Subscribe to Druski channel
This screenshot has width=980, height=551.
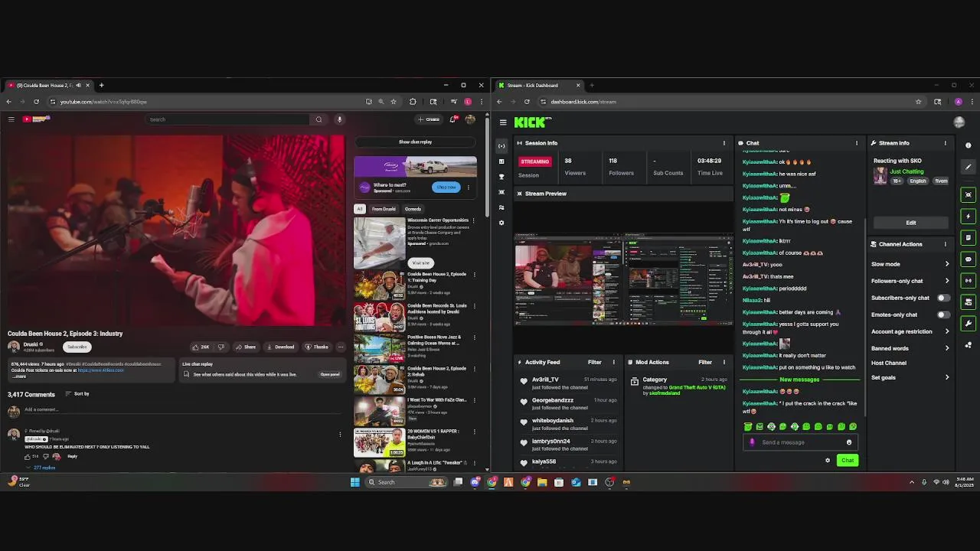77,347
